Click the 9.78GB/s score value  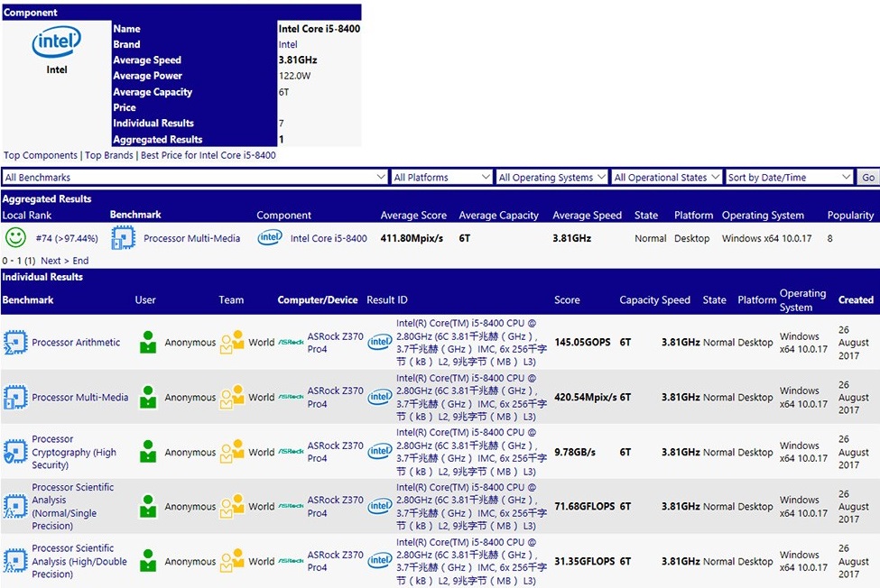(575, 452)
